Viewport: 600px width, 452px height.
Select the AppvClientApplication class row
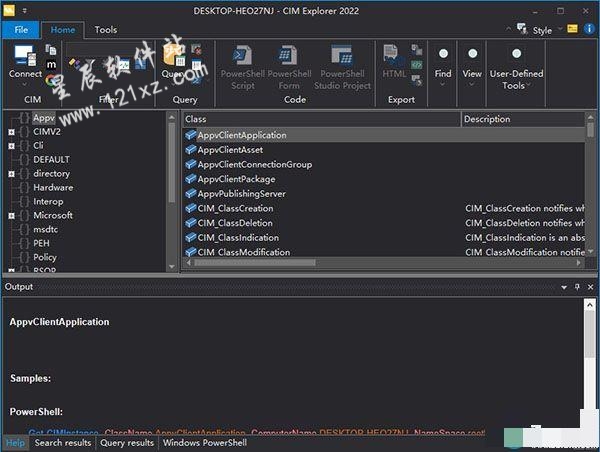(x=384, y=135)
